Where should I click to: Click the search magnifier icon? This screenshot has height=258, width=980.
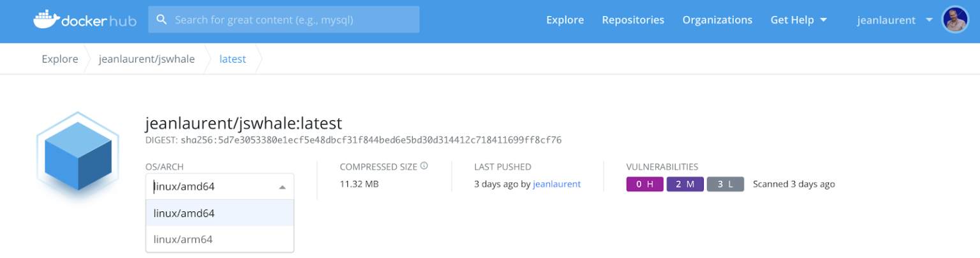point(162,20)
